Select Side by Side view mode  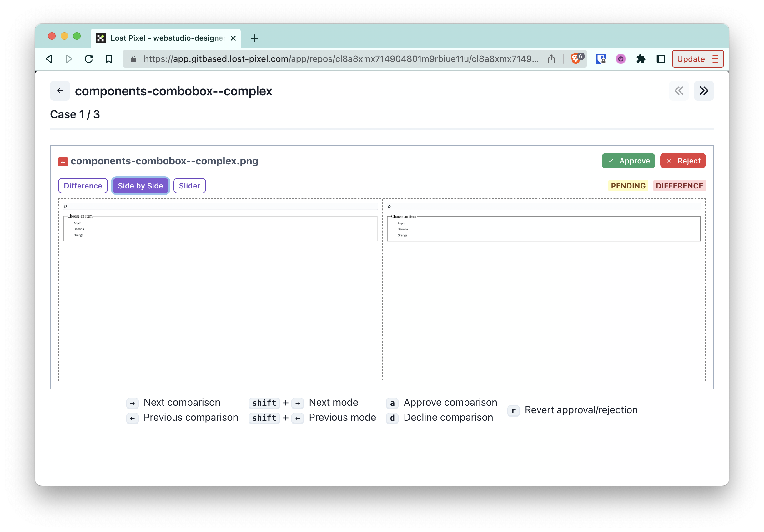point(140,186)
